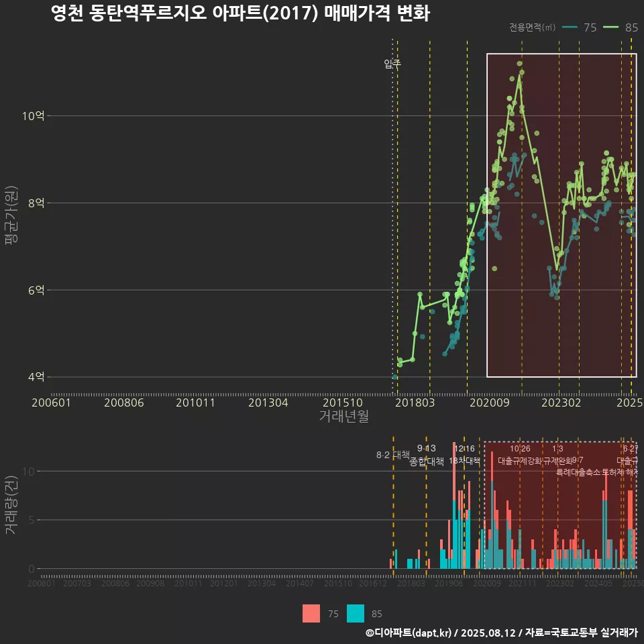Click the 202302 label on the price chart x-axis

(x=561, y=402)
